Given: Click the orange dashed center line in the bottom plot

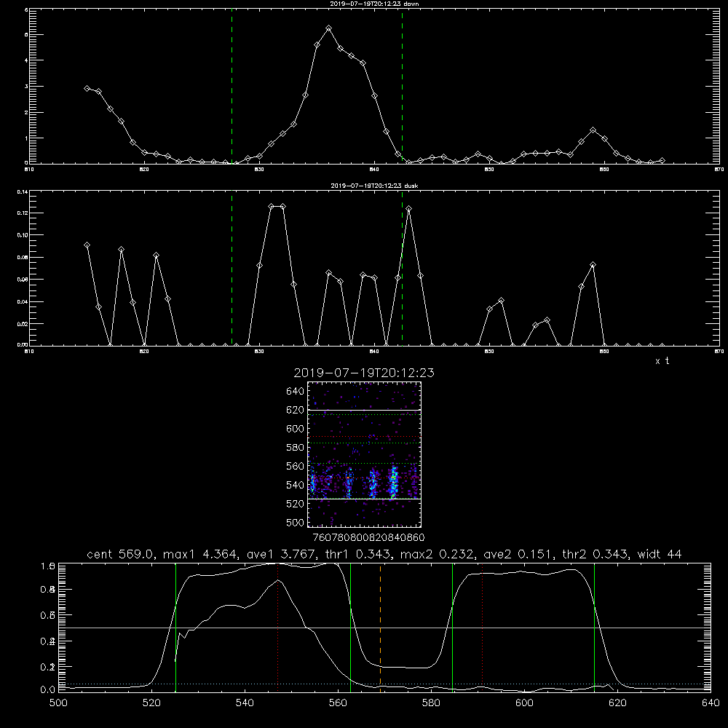Looking at the screenshot, I should click(380, 627).
